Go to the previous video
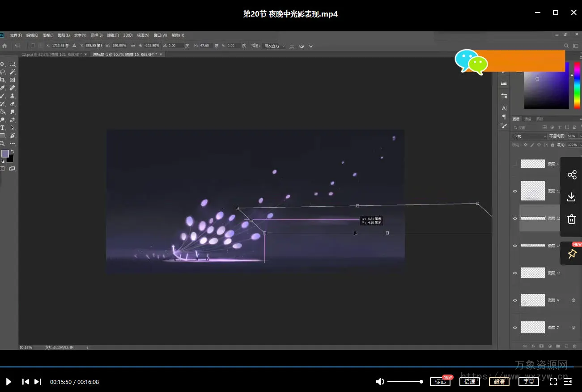The height and width of the screenshot is (392, 582). pos(25,382)
